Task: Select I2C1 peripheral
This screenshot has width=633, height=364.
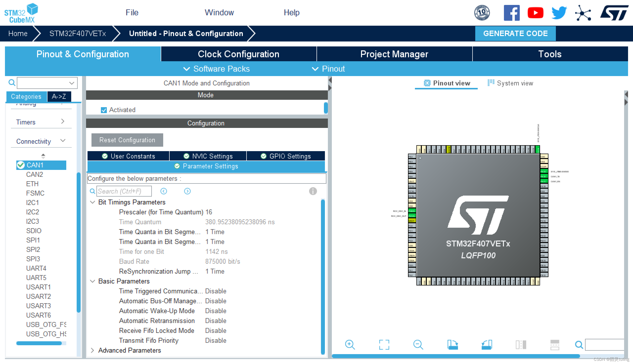Action: coord(33,202)
